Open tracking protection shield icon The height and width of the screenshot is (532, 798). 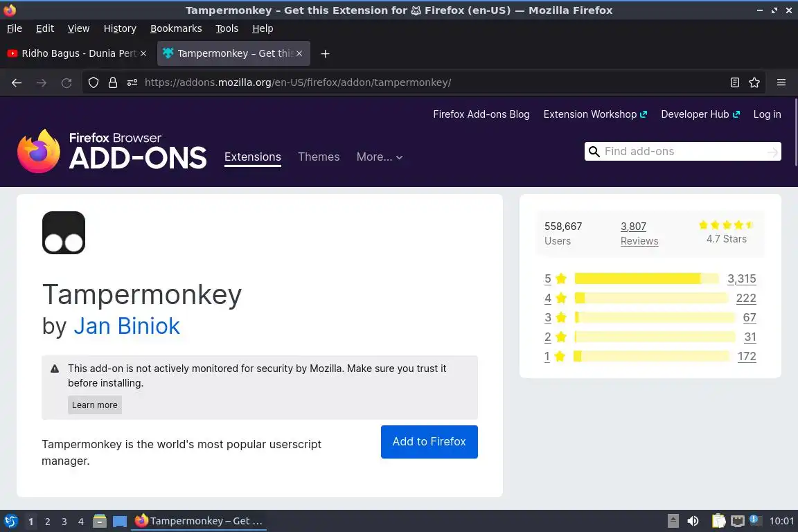(x=93, y=82)
